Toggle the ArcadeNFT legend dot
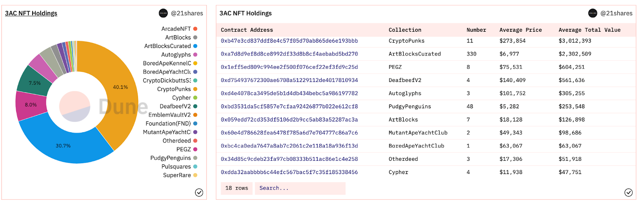Image resolution: width=644 pixels, height=207 pixels. tap(195, 29)
